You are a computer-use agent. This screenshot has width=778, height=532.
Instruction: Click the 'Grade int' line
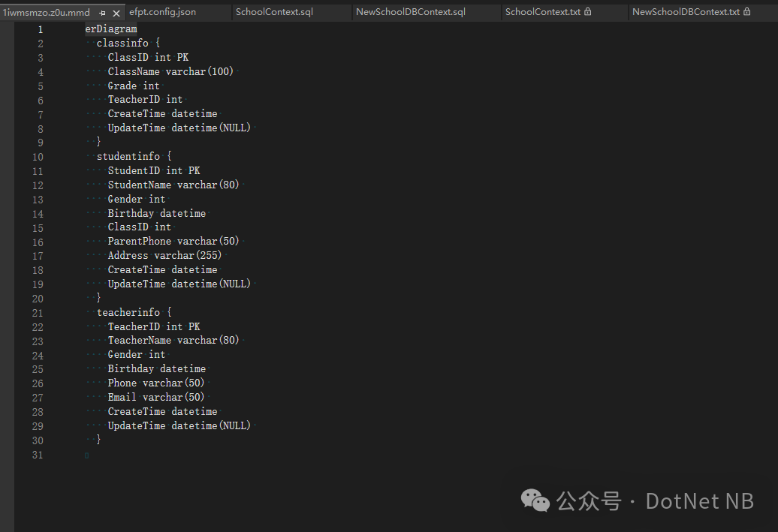click(x=134, y=86)
